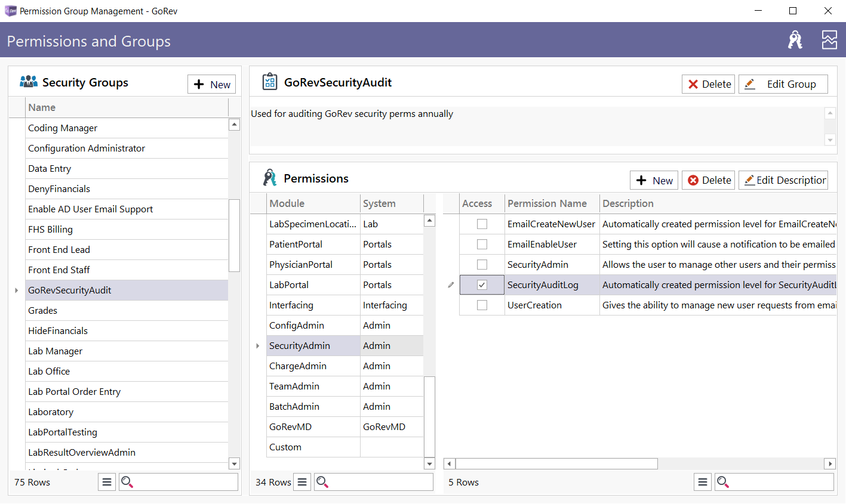Image resolution: width=846 pixels, height=504 pixels.
Task: Select the Data Entry group
Action: point(127,169)
